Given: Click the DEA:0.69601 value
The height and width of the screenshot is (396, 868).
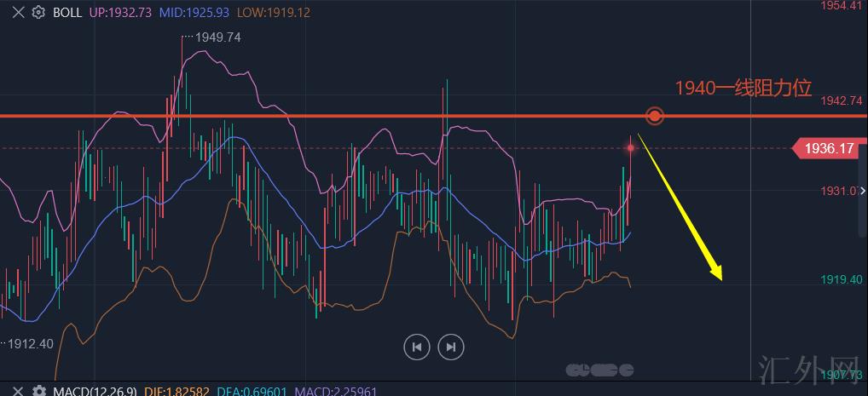Looking at the screenshot, I should pyautogui.click(x=252, y=391).
